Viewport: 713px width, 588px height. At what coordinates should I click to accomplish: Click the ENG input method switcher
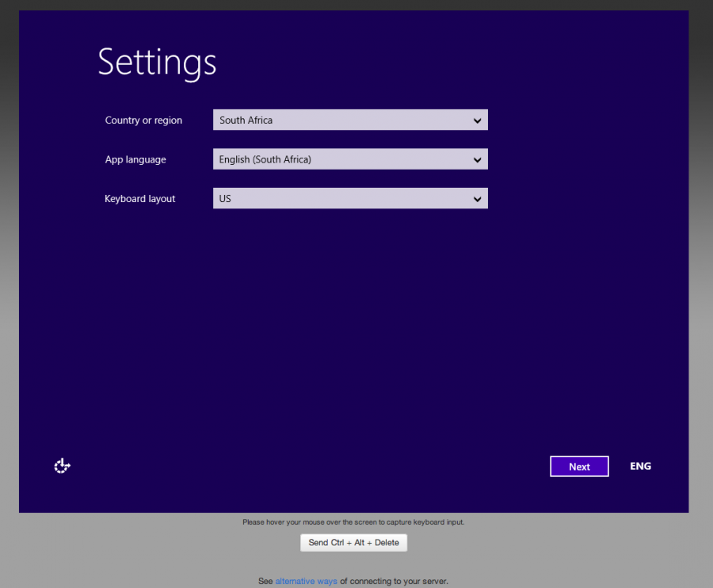[x=640, y=466]
